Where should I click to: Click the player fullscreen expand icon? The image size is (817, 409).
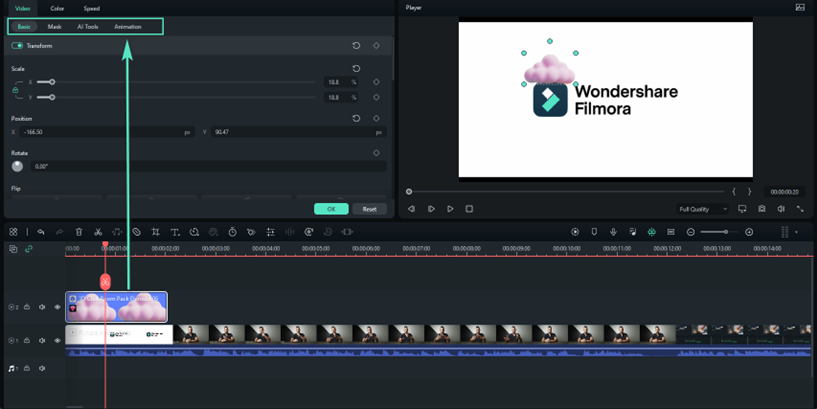pos(800,208)
